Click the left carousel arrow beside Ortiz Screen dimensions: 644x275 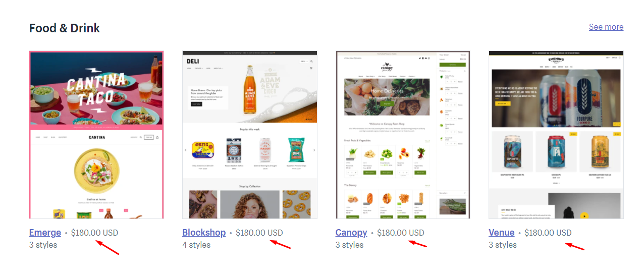[185, 150]
